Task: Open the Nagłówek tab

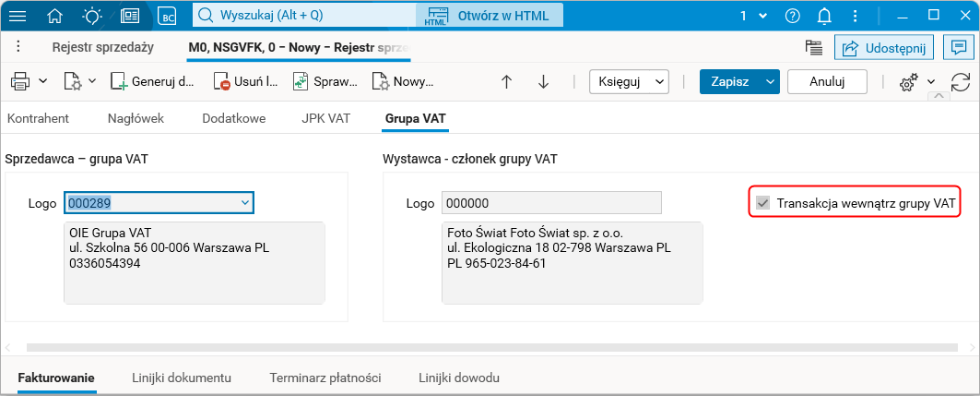Action: coord(136,118)
